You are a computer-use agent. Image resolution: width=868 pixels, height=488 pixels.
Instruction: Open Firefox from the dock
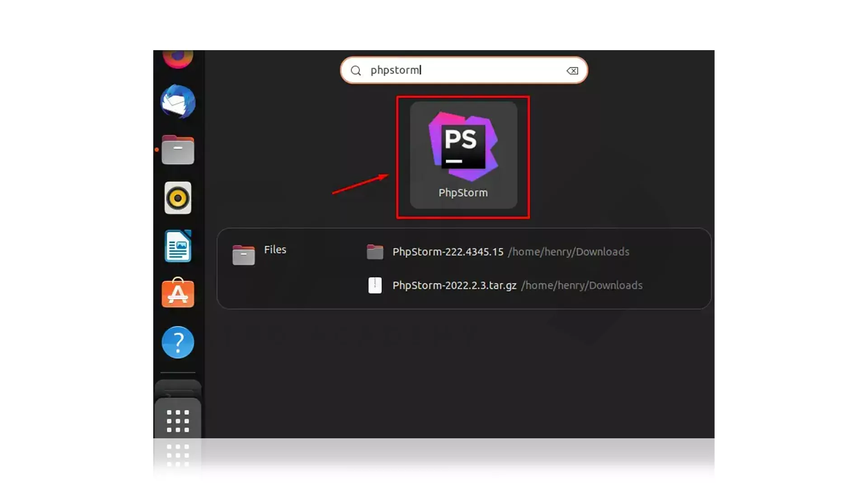tap(178, 59)
